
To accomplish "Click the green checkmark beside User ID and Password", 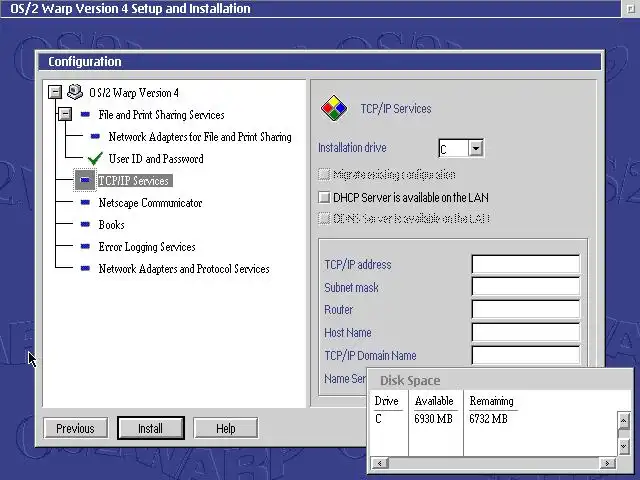I will click(x=95, y=158).
